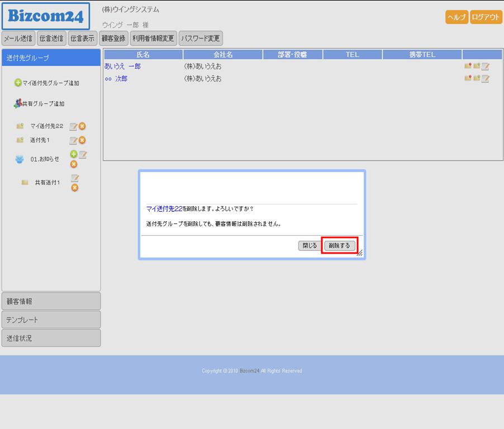Screen dimensions: 504x429
Task: Select the 01.お知らせ shared group
Action: (x=45, y=159)
